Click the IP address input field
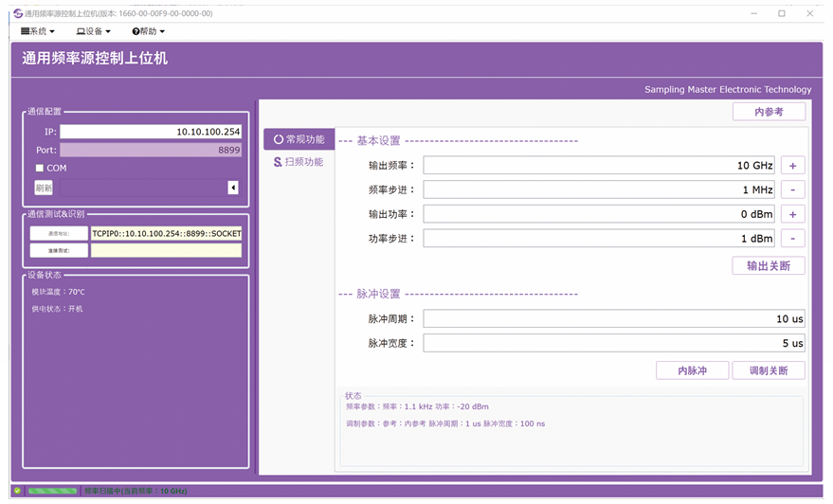The width and height of the screenshot is (833, 504). pos(151,132)
